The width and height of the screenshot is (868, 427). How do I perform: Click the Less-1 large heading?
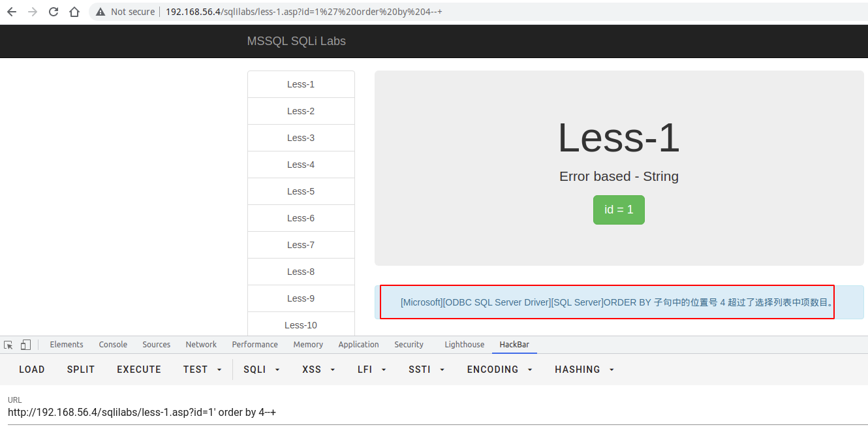coord(619,138)
